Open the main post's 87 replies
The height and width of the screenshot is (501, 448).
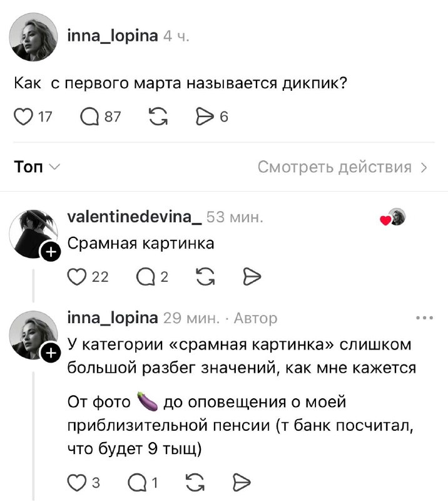click(89, 117)
